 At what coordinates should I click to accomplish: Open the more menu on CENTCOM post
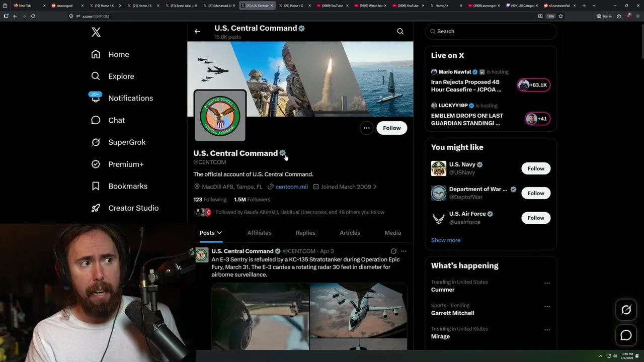click(404, 251)
